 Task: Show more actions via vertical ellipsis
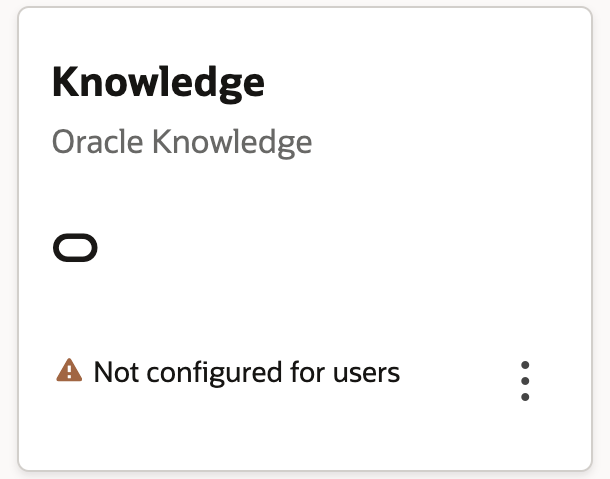[x=525, y=381]
